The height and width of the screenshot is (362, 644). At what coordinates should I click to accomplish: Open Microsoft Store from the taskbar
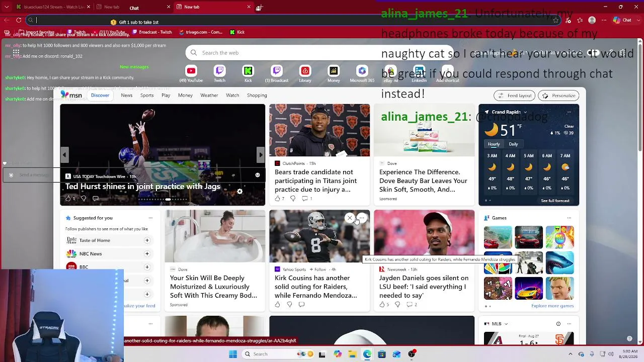coord(382,354)
